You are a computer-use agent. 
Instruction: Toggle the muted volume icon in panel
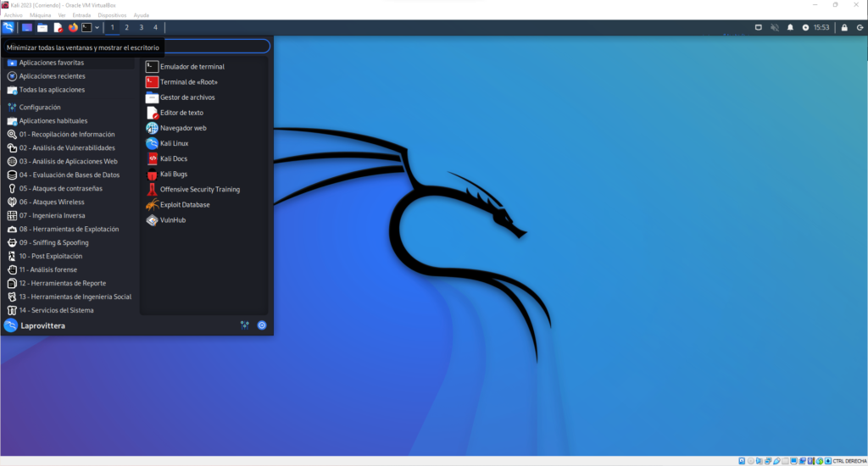click(775, 27)
